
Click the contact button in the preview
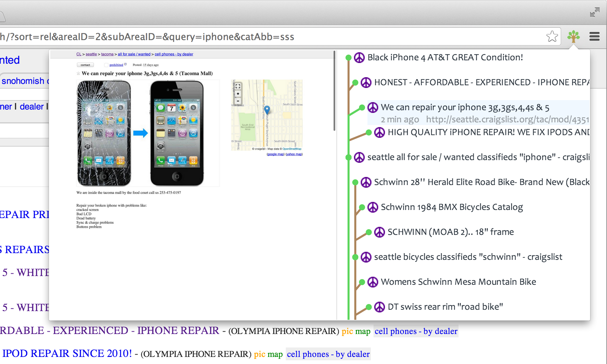click(85, 65)
